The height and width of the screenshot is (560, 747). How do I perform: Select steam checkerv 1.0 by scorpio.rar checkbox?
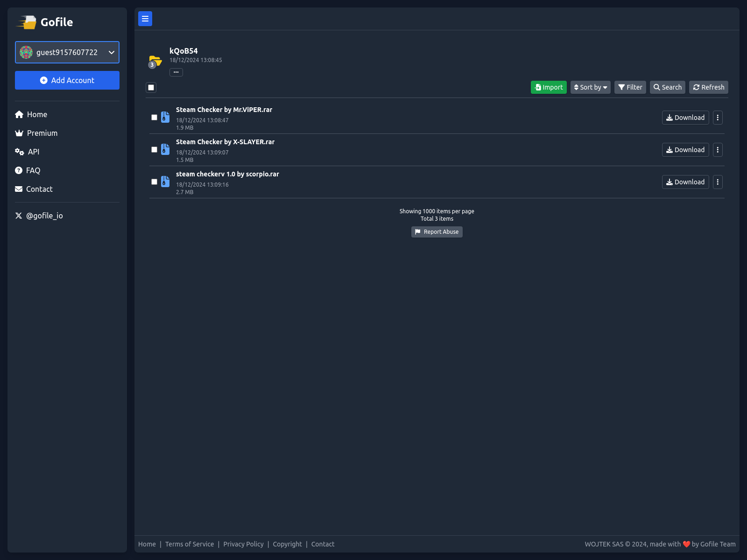[154, 182]
